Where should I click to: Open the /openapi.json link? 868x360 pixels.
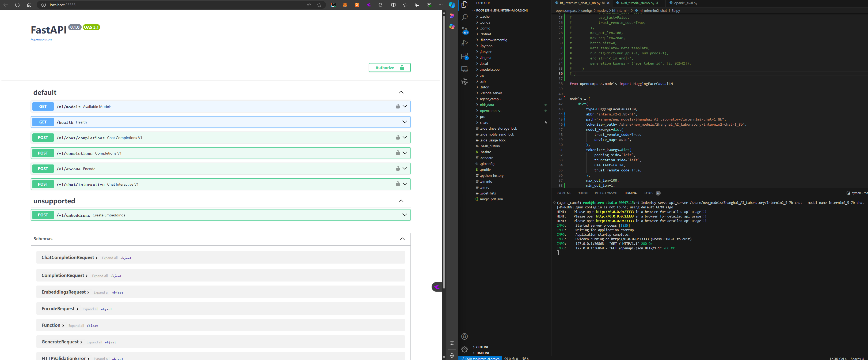coord(41,39)
